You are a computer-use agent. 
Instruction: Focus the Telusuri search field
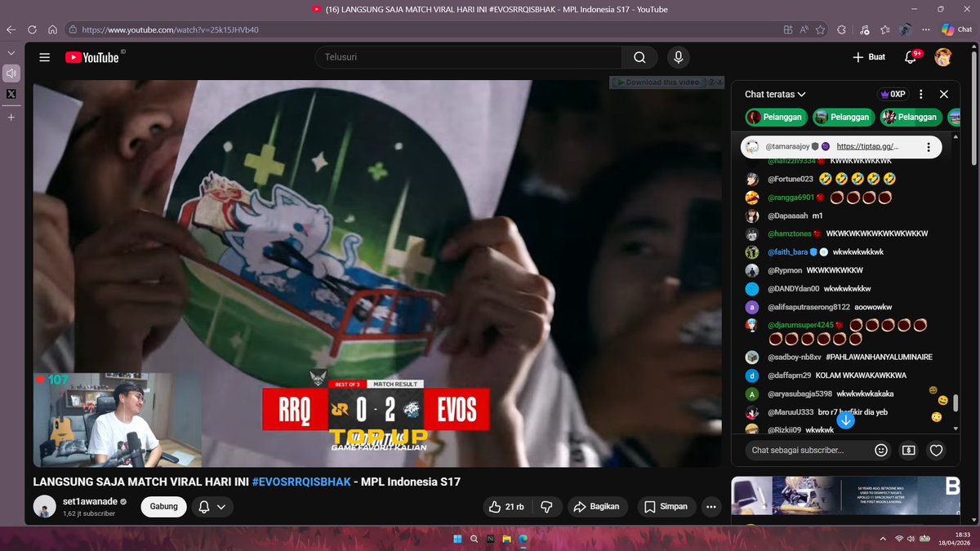coord(468,57)
